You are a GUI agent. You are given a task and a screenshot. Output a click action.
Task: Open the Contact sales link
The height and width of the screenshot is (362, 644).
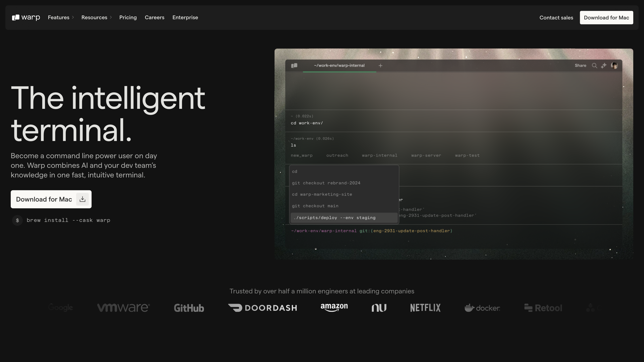(556, 17)
